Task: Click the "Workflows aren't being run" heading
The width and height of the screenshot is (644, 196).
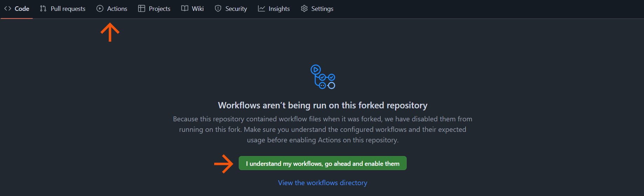Action: 323,106
